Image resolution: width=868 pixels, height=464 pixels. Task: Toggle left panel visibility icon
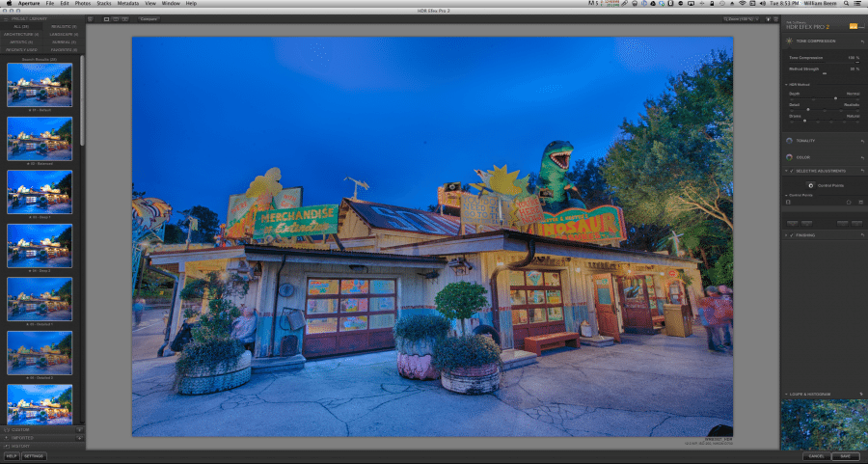(91, 19)
